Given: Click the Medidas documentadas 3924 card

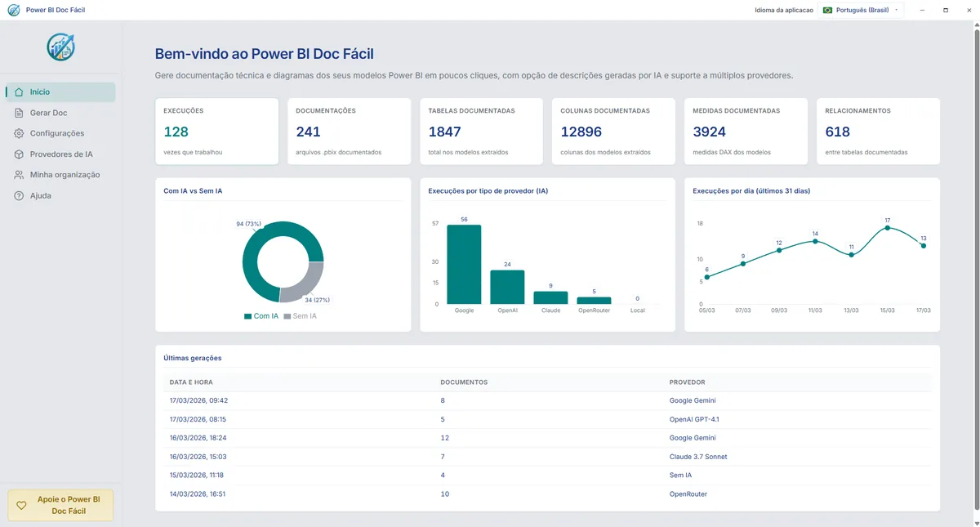Looking at the screenshot, I should (746, 132).
